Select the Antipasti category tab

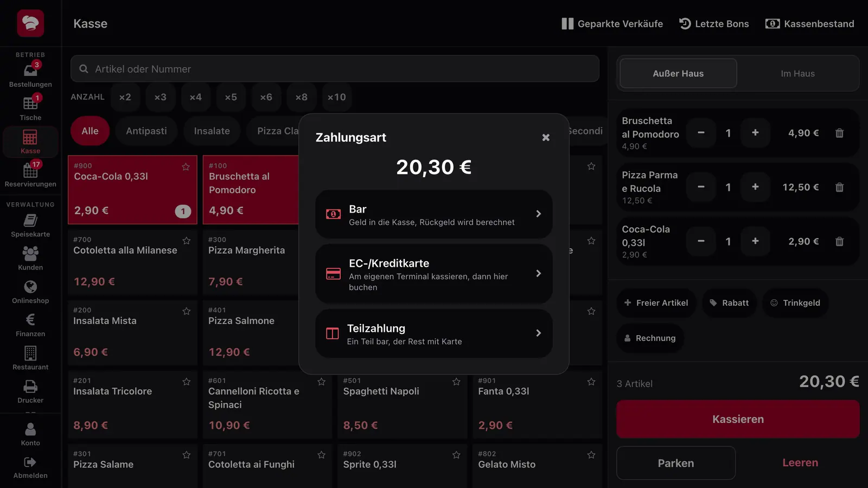click(146, 131)
